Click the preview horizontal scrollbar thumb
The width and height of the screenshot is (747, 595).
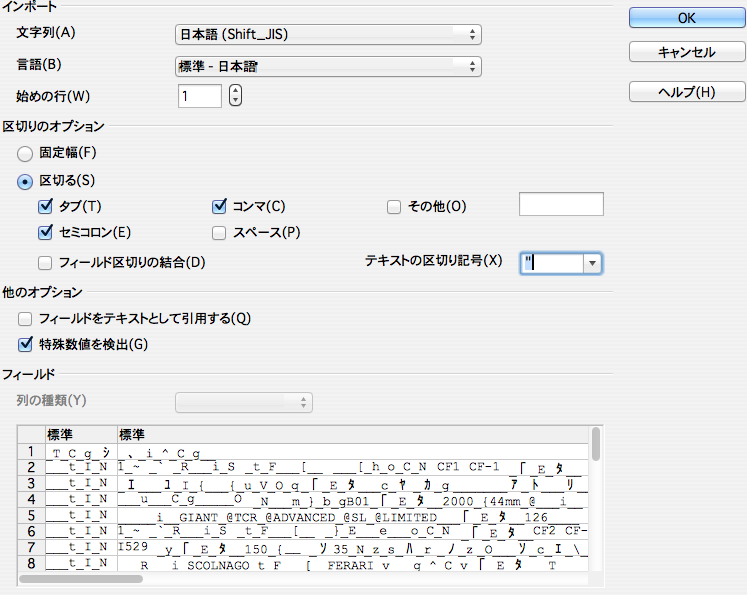point(81,579)
